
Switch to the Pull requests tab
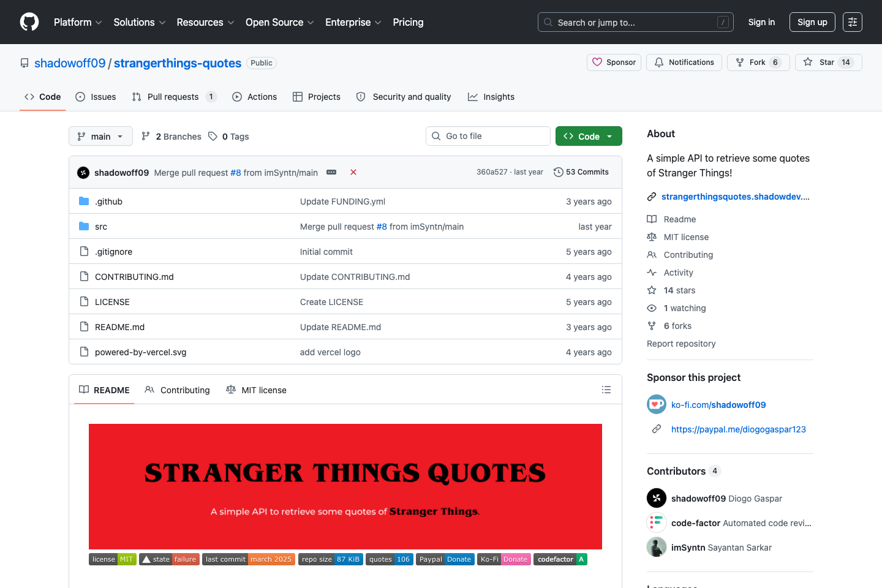[173, 96]
